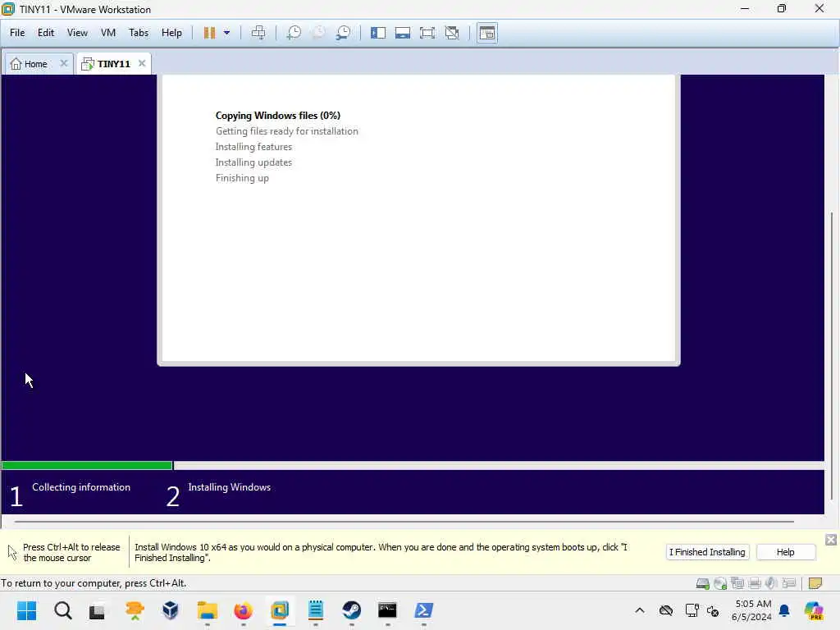The image size is (840, 630).
Task: Click the OneDrive cloud tray icon
Action: [666, 610]
